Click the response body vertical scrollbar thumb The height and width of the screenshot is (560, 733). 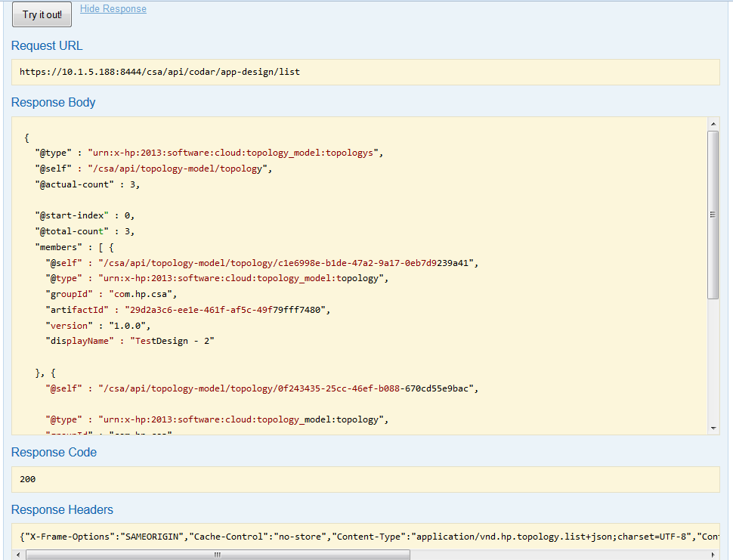point(713,215)
